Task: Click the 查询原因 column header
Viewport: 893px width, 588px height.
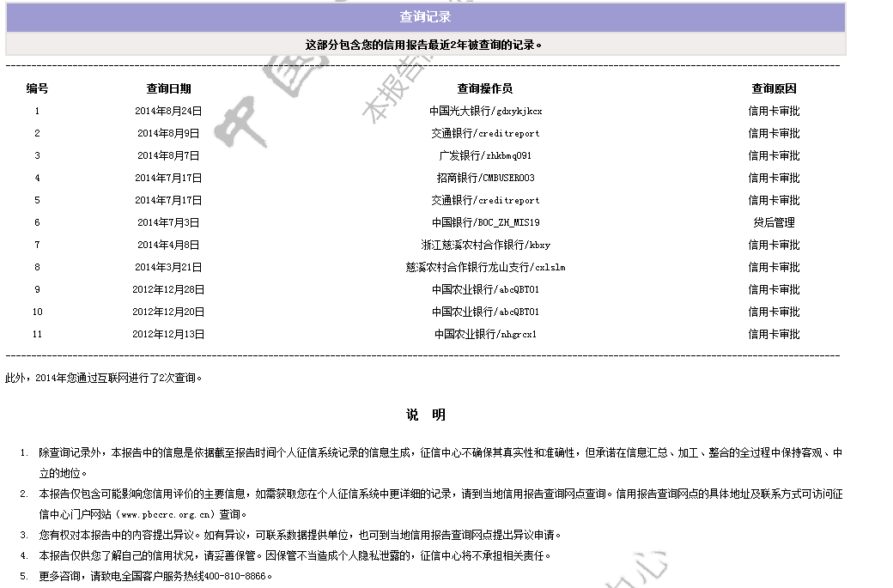Action: point(774,88)
